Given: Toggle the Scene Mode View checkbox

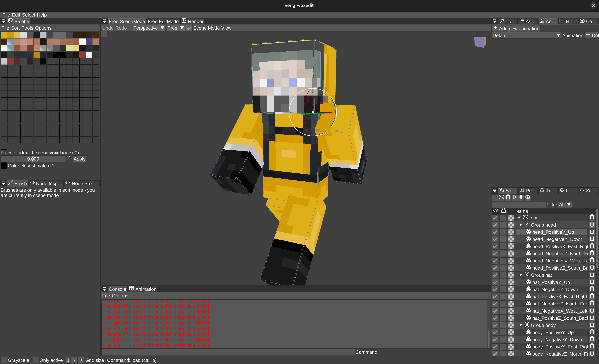Looking at the screenshot, I should tap(189, 28).
